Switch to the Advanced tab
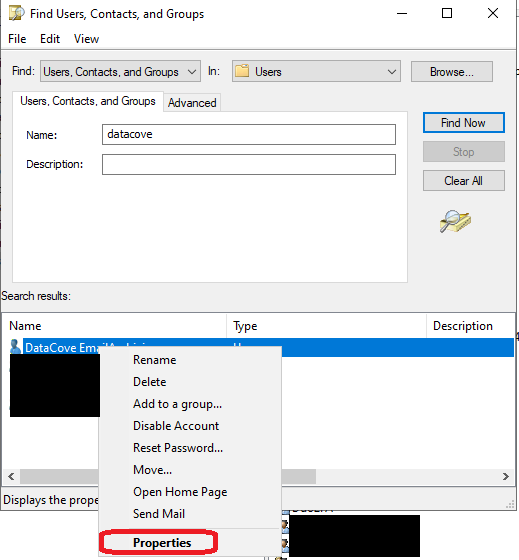519x560 pixels. pyautogui.click(x=192, y=103)
